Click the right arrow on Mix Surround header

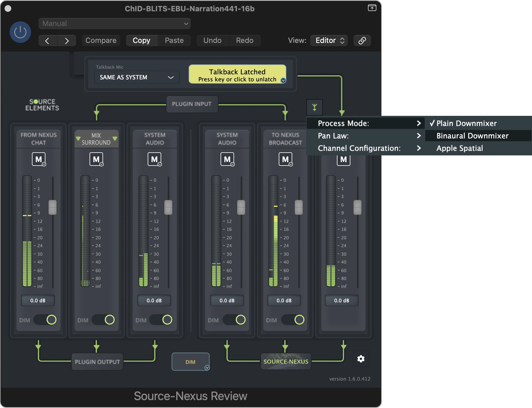coord(115,138)
